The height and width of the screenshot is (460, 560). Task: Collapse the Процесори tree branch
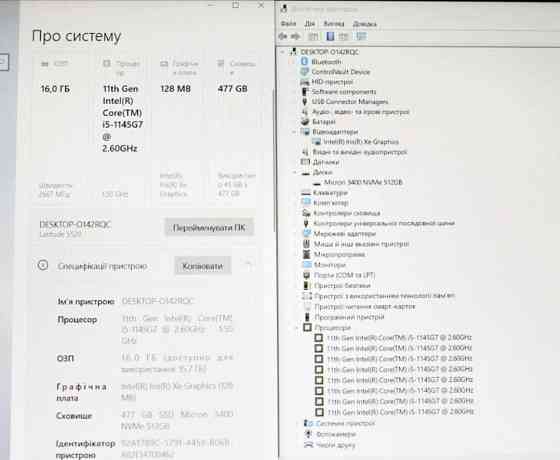(296, 328)
